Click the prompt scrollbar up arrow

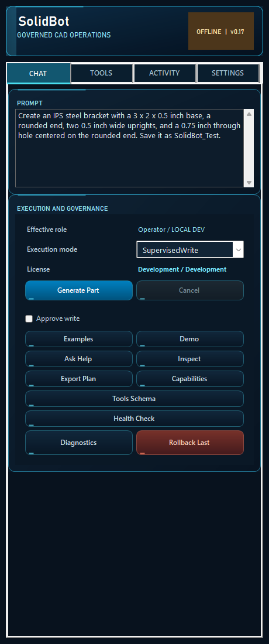[x=249, y=114]
